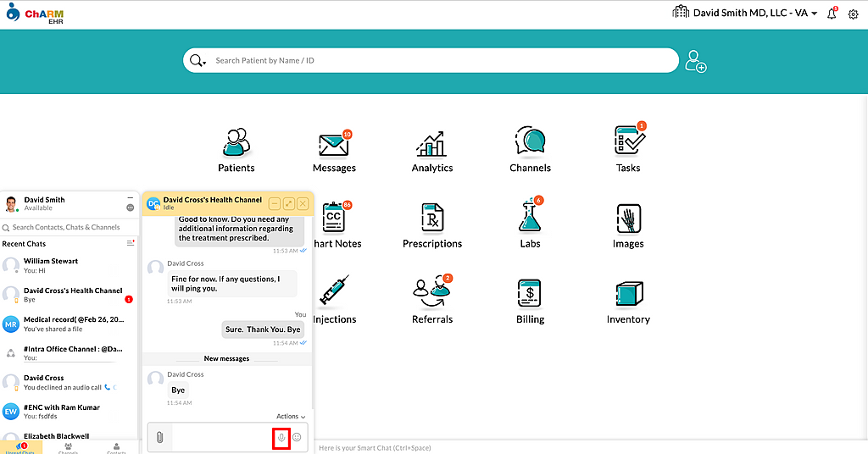Switch to the Unread Chats tab
The image size is (868, 454).
[x=21, y=448]
